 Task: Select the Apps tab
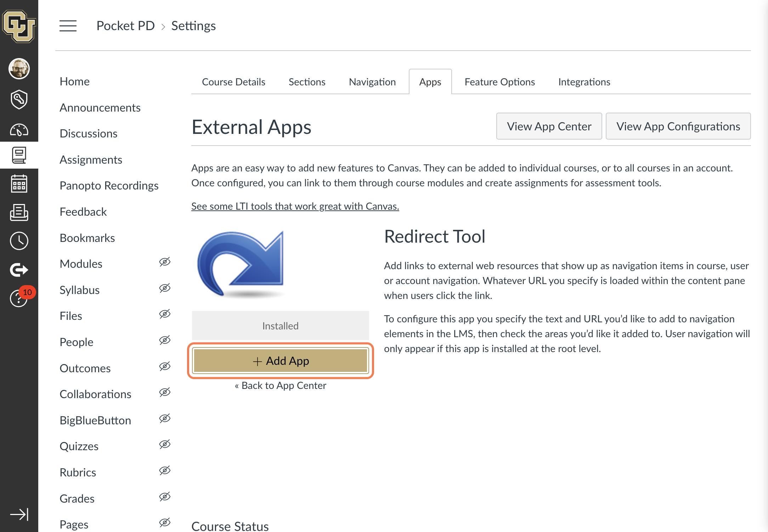click(x=430, y=82)
